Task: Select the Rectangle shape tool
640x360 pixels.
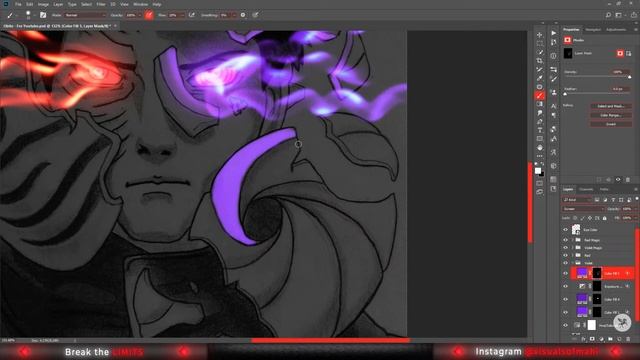Action: point(540,139)
